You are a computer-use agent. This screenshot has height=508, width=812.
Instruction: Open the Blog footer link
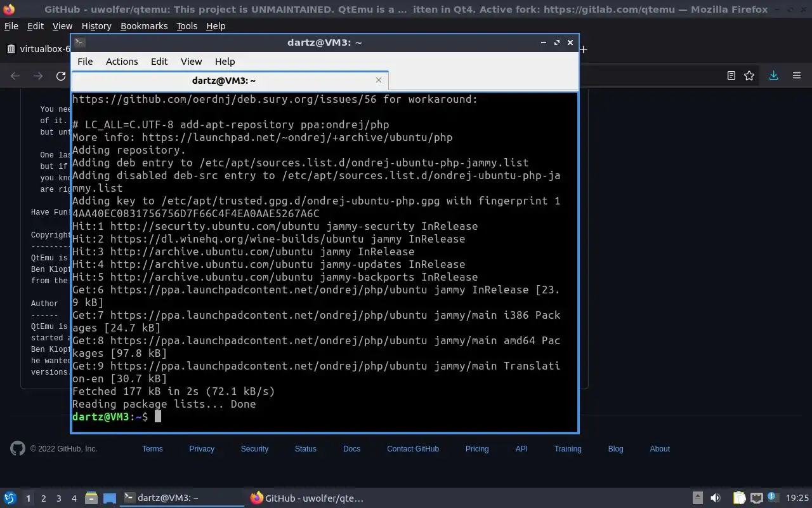coord(615,449)
